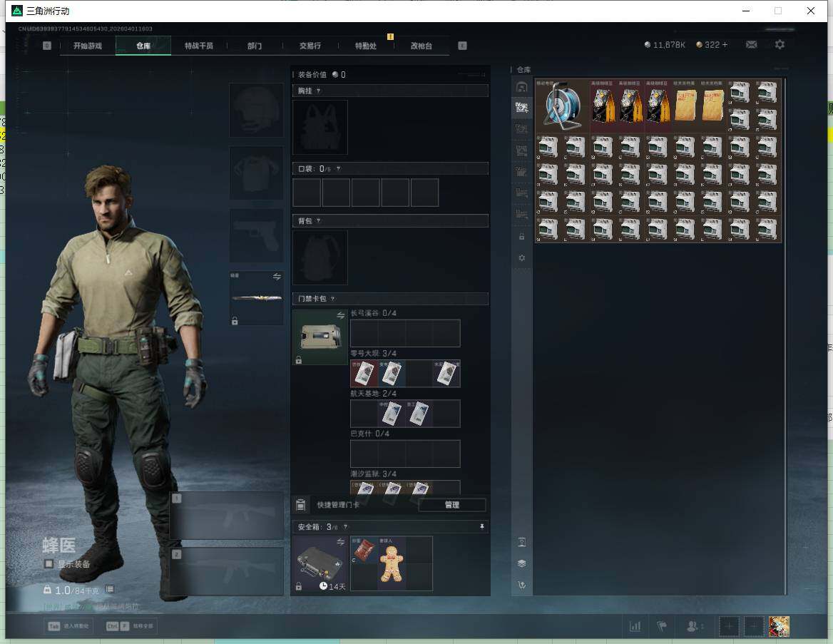Show help for 背包 header
833x644 pixels.
[318, 221]
